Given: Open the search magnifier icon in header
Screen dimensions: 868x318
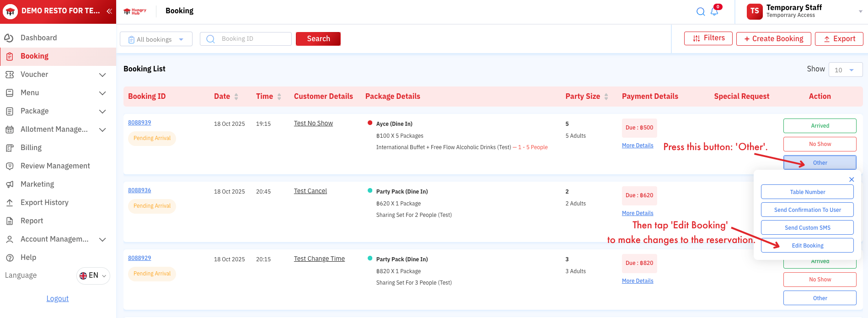Looking at the screenshot, I should tap(701, 11).
